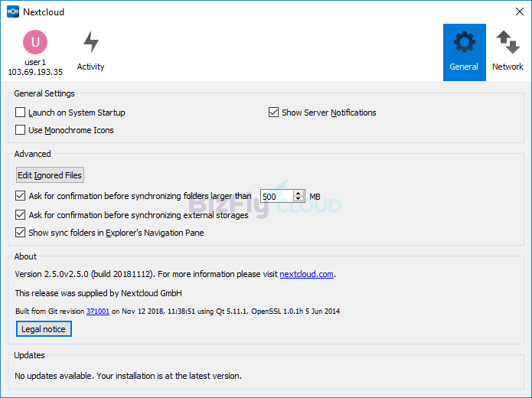Uncheck Show Server Notifications

(273, 113)
